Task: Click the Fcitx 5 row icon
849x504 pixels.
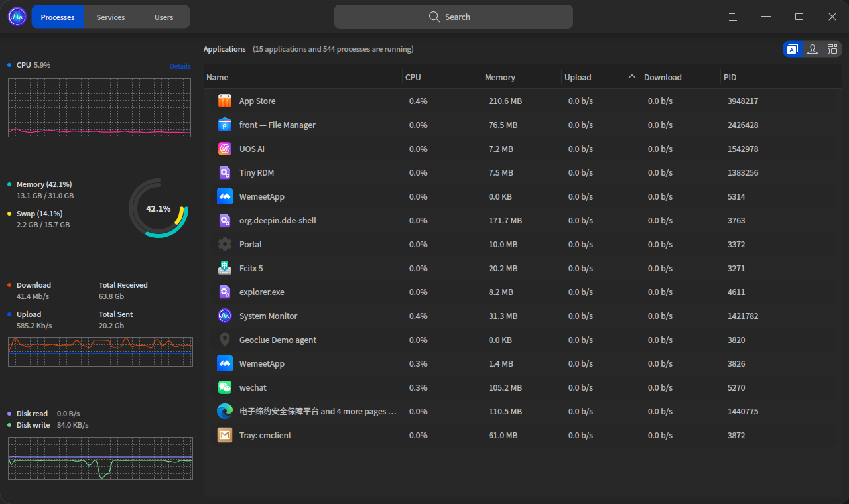Action: 225,268
